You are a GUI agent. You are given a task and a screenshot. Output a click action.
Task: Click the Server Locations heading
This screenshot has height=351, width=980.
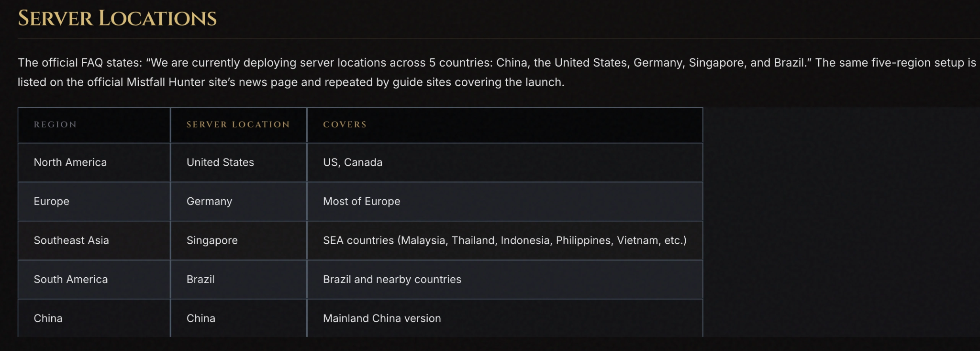pos(117,19)
